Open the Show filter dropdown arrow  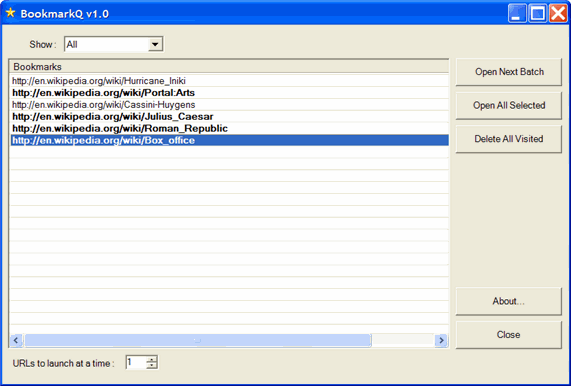point(155,44)
